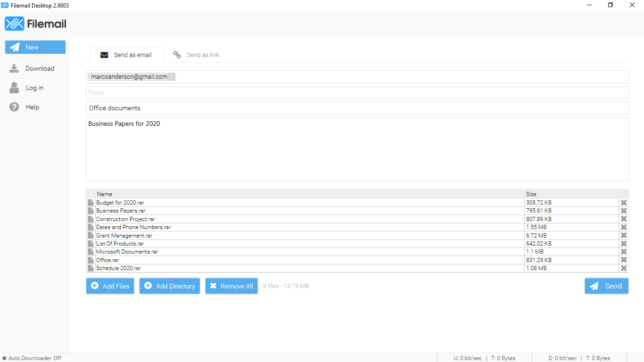Click the download speed D: 0 bit/sec readout
644x362 pixels.
(562, 358)
